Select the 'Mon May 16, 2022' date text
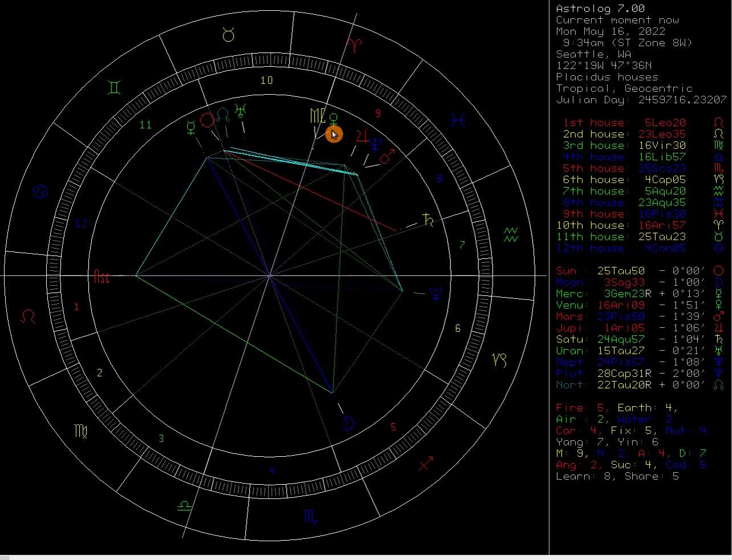This screenshot has width=732, height=560. click(x=612, y=31)
